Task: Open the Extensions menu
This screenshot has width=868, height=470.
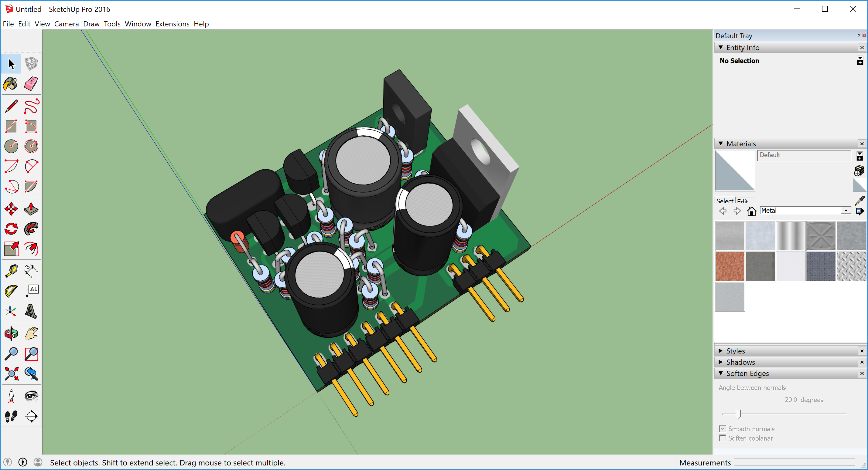Action: click(x=172, y=24)
